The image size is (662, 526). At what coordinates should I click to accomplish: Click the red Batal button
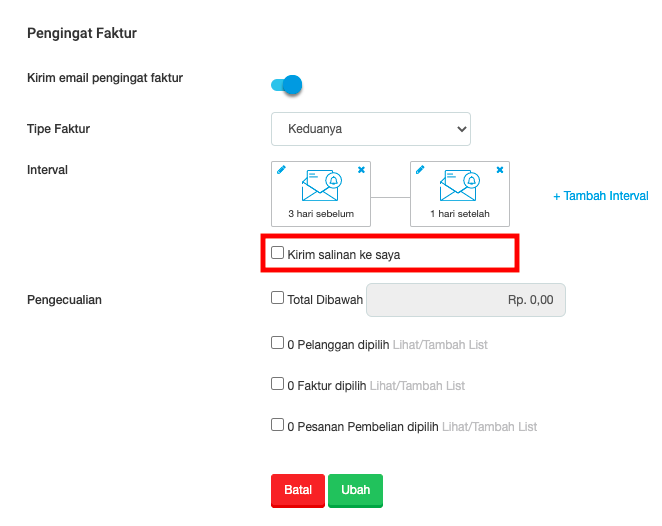pyautogui.click(x=298, y=491)
